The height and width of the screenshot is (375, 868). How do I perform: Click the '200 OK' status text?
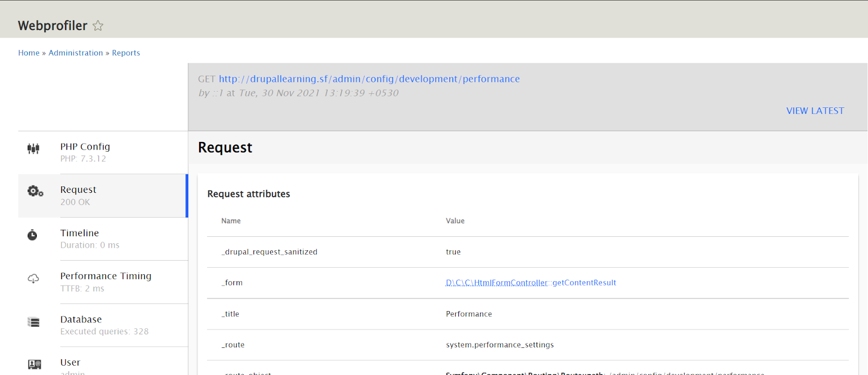click(75, 202)
